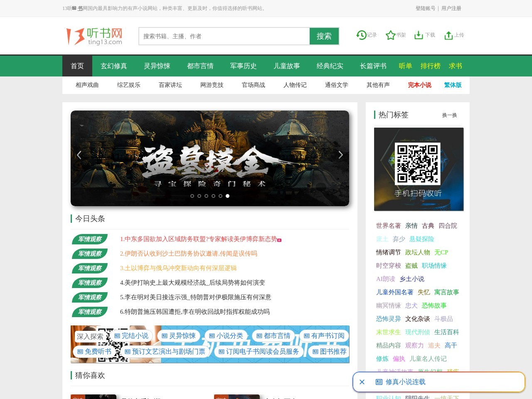The height and width of the screenshot is (399, 532).
Task: Open 综艺娱乐 subcategory
Action: coord(129,85)
